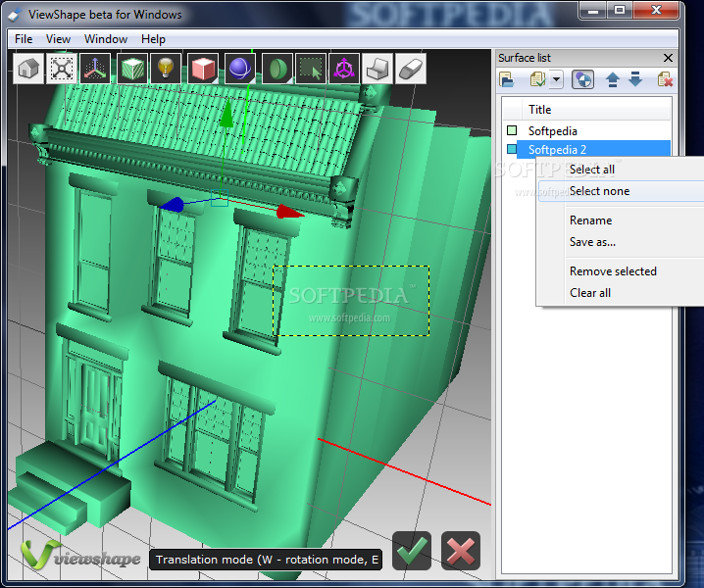The width and height of the screenshot is (704, 588).
Task: Click the gray surface patch icon
Action: pos(377,69)
